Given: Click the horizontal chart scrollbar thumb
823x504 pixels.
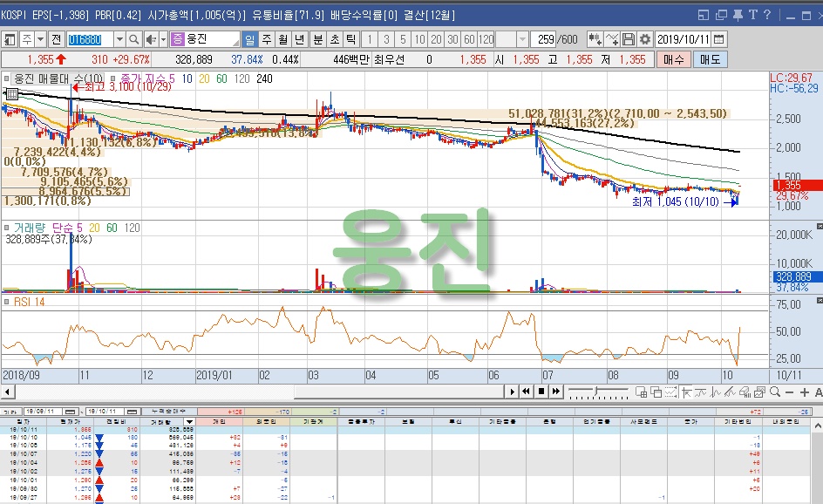Looking at the screenshot, I should point(400,392).
